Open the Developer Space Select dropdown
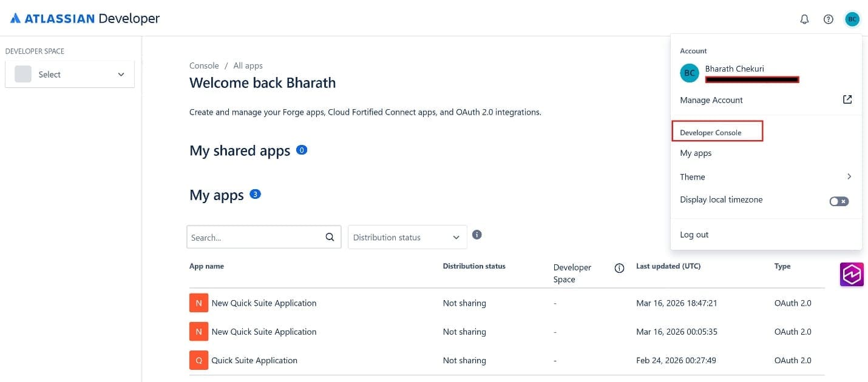Screen dimensions: 868x382 [x=70, y=75]
